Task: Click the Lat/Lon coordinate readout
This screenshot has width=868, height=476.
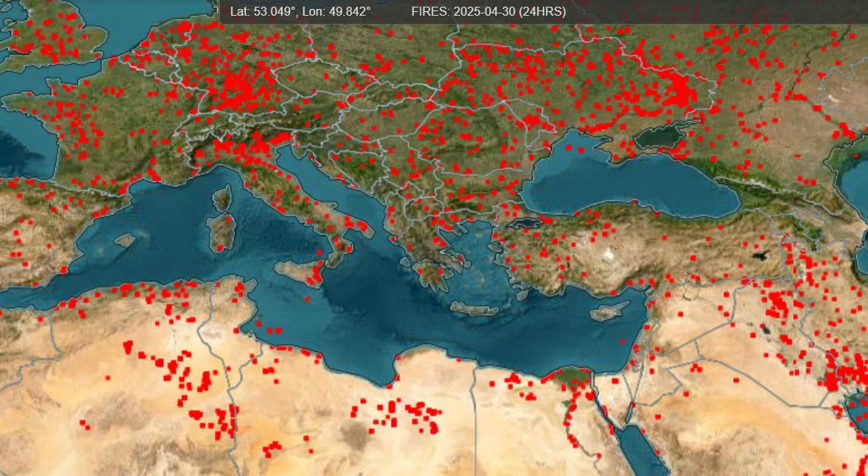Action: click(300, 12)
